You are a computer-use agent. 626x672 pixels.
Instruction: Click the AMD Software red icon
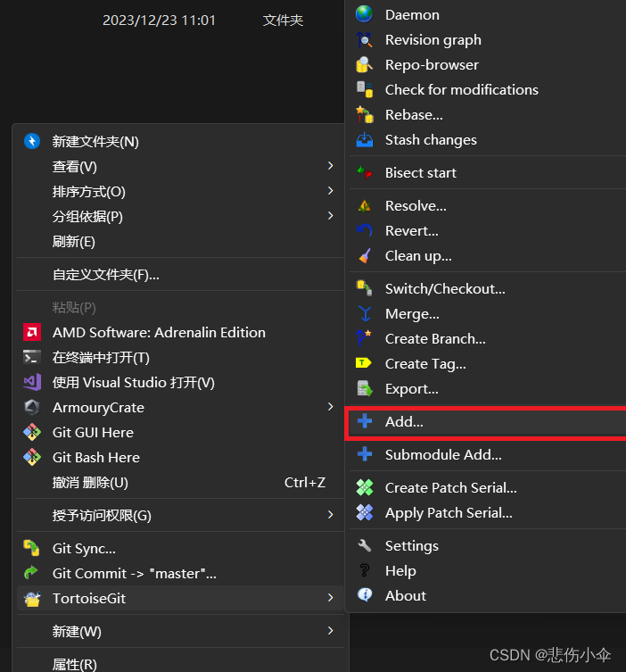(x=32, y=332)
